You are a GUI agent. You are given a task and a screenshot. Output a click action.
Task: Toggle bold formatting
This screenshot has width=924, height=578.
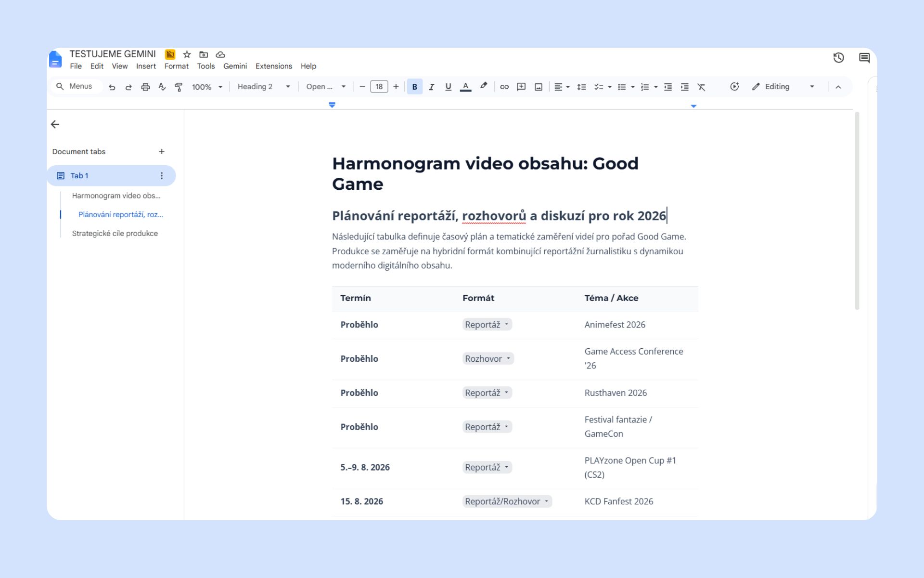click(414, 87)
